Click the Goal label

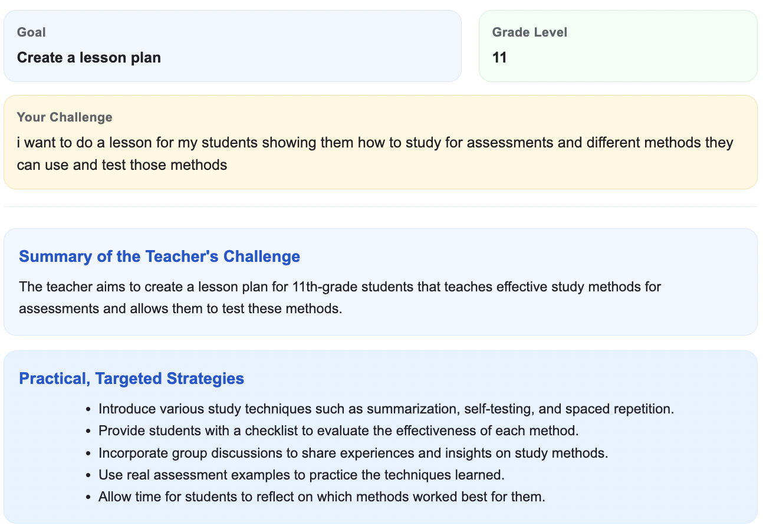(31, 32)
